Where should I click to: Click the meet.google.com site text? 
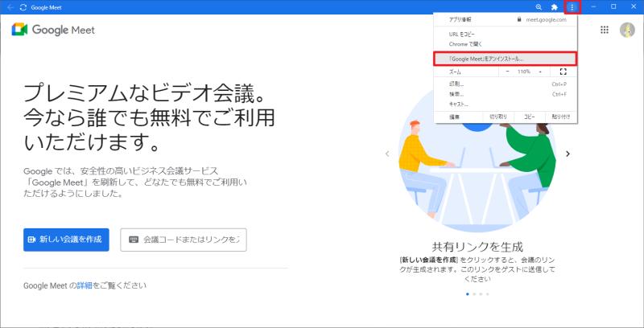tap(546, 19)
